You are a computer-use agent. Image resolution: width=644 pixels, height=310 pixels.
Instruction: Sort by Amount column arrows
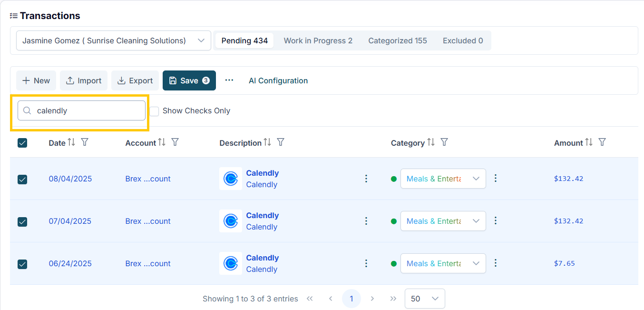[x=589, y=142]
